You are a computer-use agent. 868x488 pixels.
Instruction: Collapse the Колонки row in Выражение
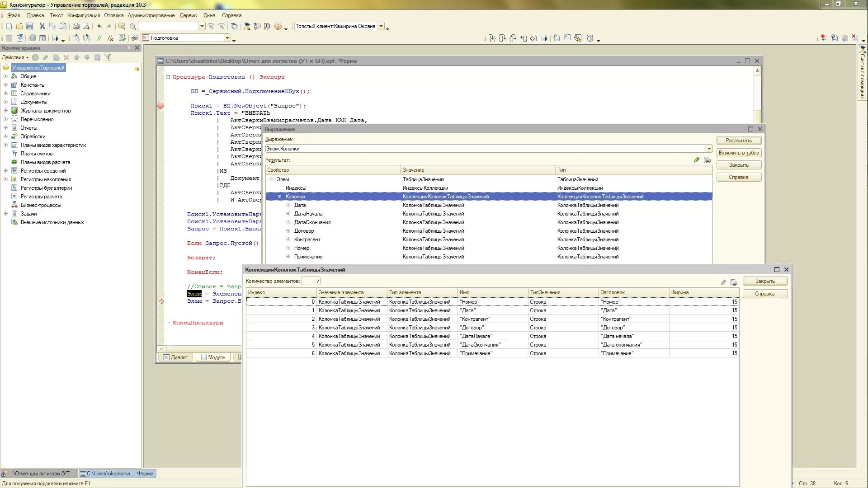(x=279, y=197)
